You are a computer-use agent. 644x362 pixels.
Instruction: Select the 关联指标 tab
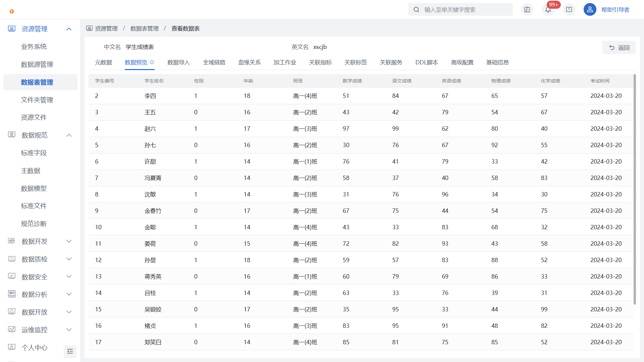320,62
